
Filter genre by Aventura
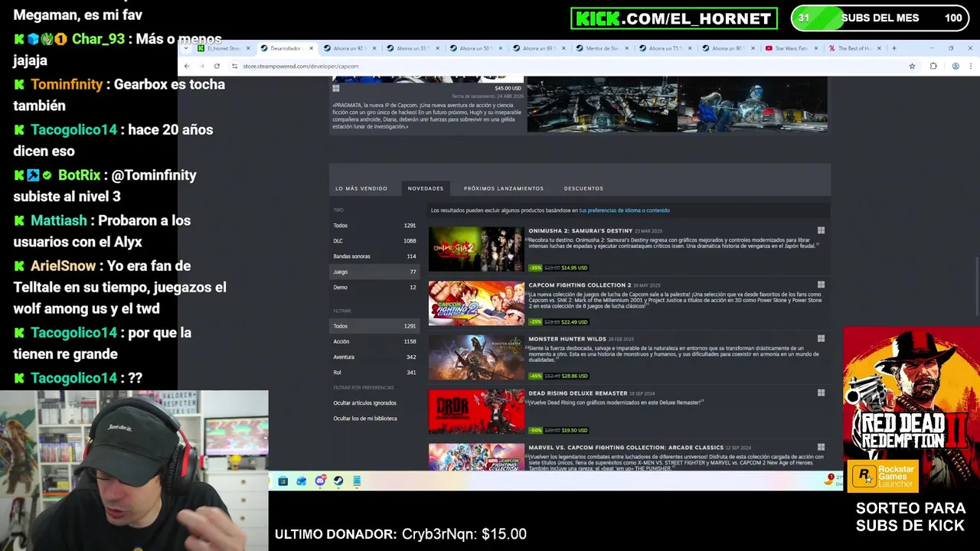point(374,357)
